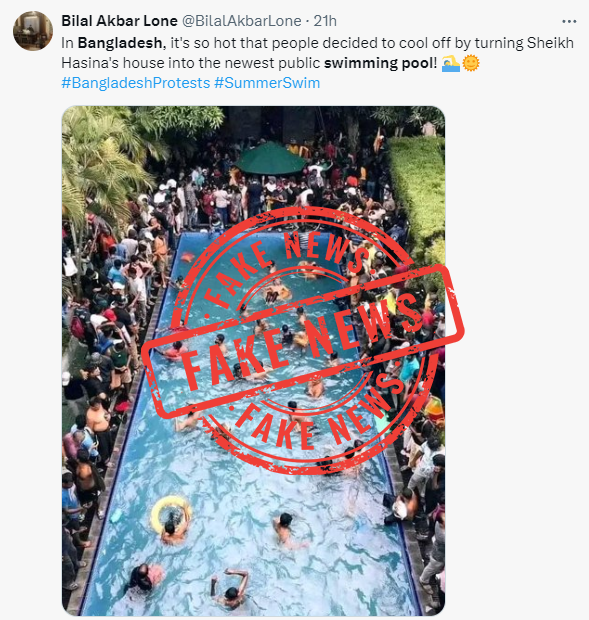Select the bold swimming pool text

379,63
